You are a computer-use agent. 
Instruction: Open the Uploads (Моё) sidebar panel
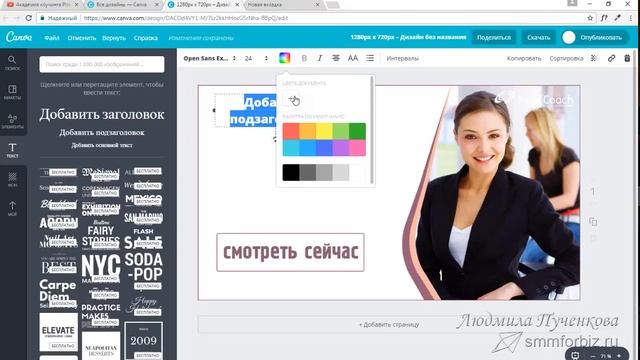point(12,208)
